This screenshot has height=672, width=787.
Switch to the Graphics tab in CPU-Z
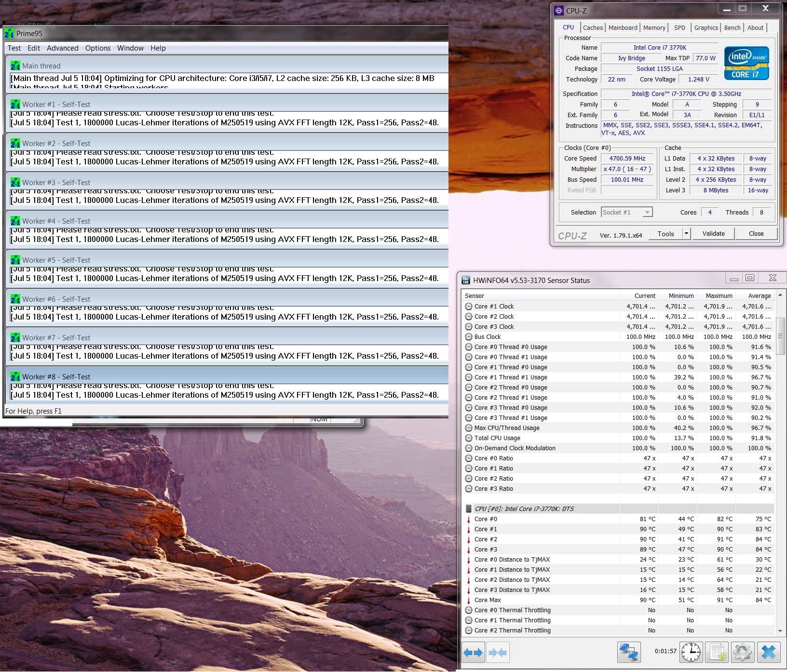[706, 27]
